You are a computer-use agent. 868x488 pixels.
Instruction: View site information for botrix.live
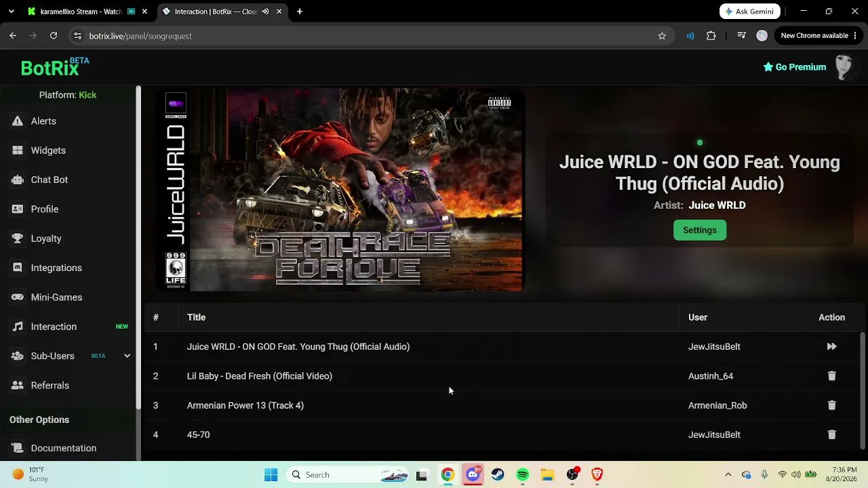(77, 36)
